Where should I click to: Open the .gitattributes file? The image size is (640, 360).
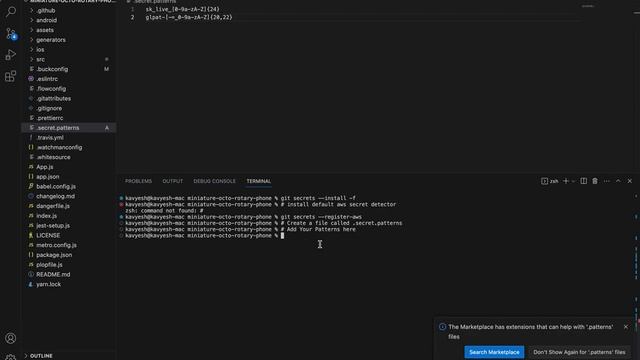click(x=69, y=98)
